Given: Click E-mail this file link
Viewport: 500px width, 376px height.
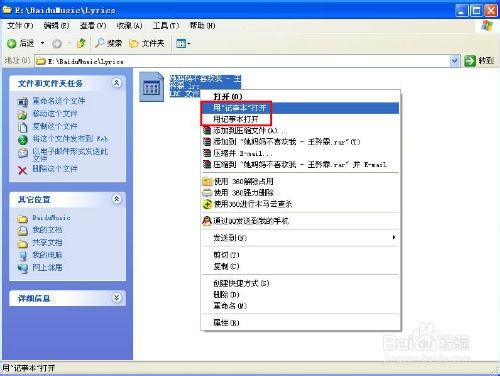Looking at the screenshot, I should point(70,154).
